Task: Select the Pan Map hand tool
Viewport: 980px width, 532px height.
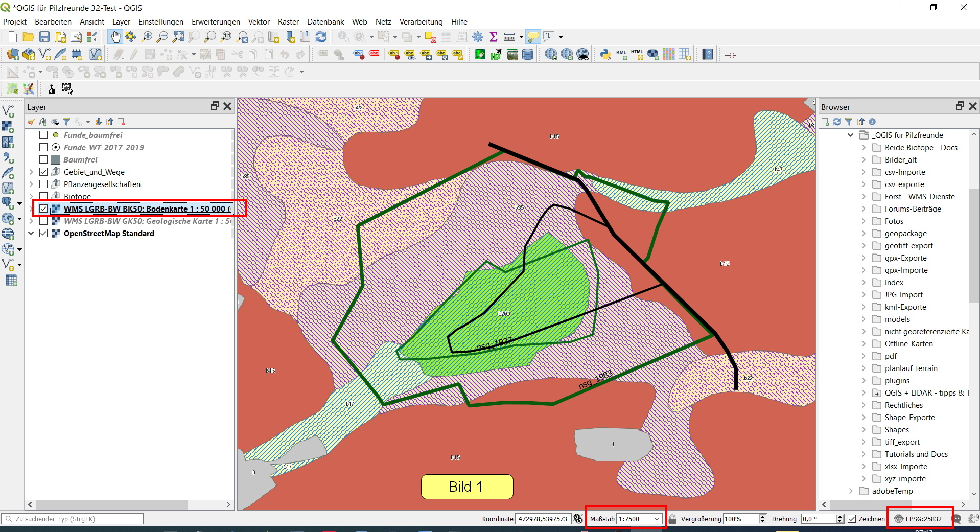Action: tap(115, 37)
